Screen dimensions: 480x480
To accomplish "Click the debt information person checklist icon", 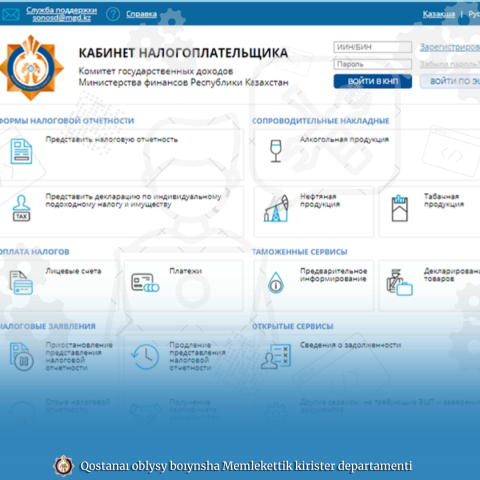I will tap(276, 357).
